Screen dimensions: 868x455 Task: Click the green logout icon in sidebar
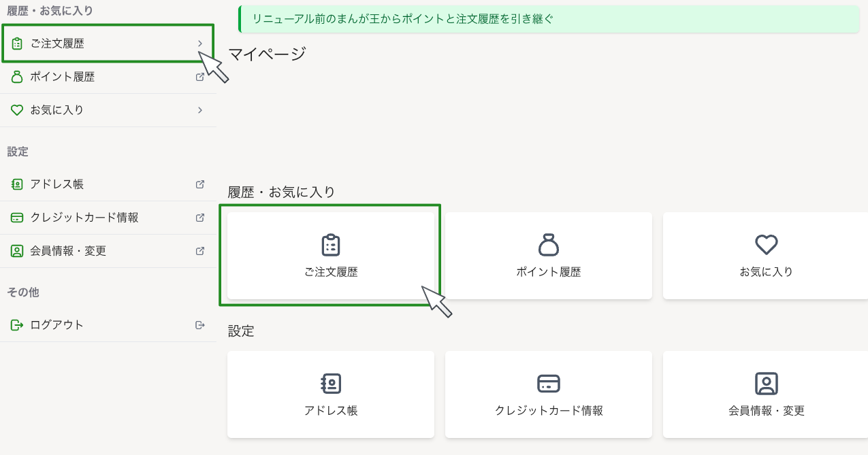pyautogui.click(x=17, y=325)
